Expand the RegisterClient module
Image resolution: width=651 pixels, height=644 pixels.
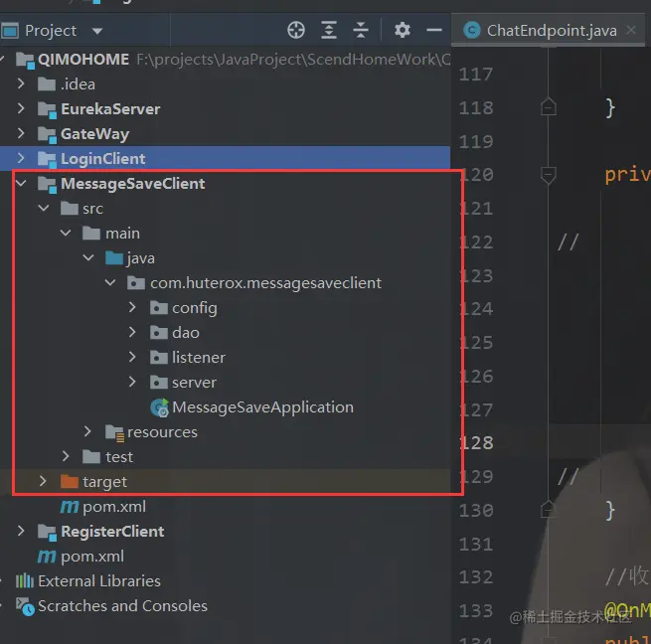tap(21, 531)
